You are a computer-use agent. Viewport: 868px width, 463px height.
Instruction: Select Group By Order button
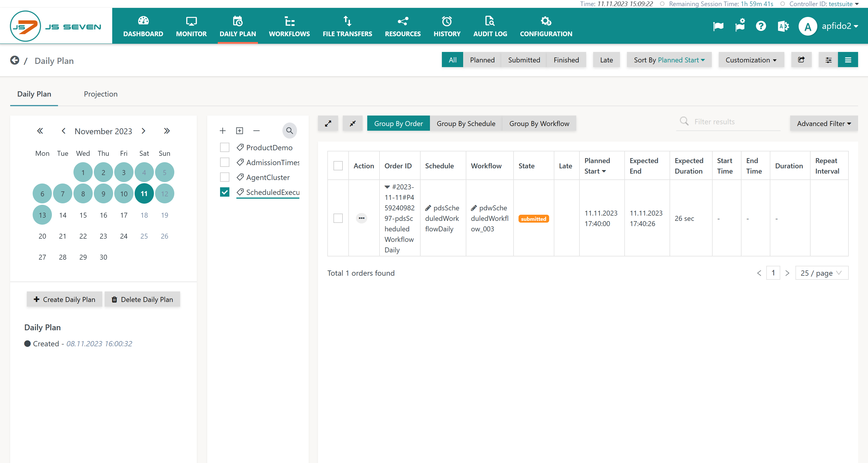pyautogui.click(x=398, y=123)
